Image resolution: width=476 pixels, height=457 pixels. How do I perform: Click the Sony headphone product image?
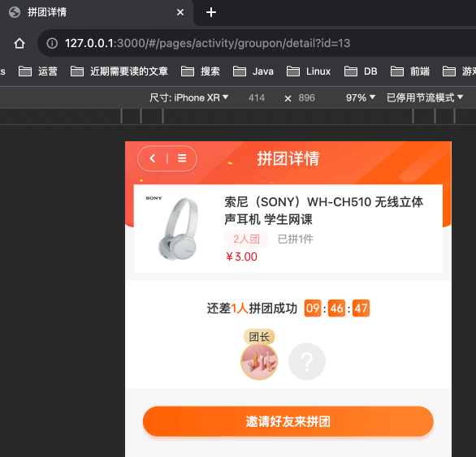coord(177,228)
